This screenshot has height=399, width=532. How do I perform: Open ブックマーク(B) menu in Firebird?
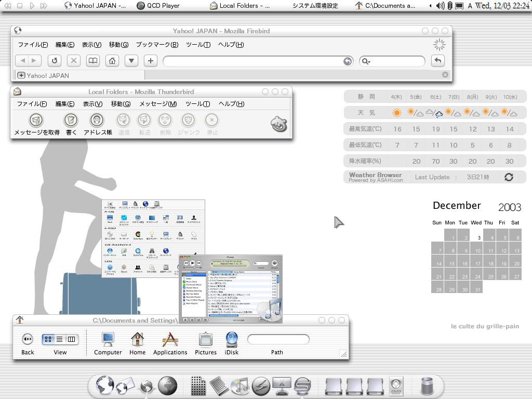point(157,45)
